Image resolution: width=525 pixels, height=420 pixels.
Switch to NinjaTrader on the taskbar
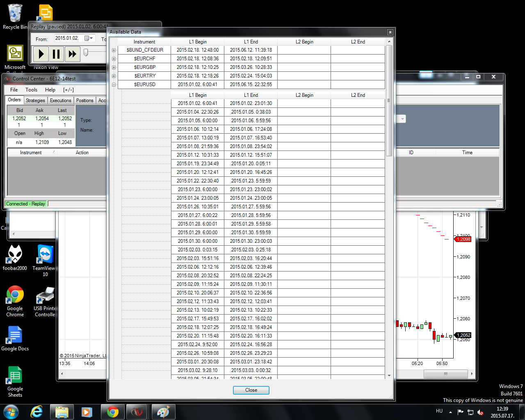137,412
